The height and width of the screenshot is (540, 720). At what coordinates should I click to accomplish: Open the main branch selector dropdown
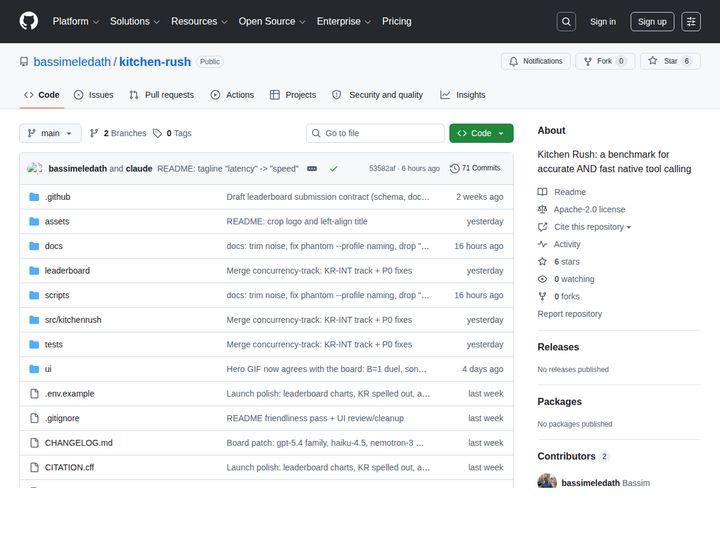point(51,133)
